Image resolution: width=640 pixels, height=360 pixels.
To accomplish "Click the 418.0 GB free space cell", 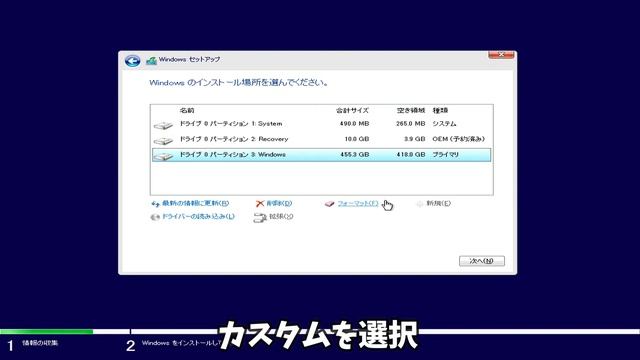I will click(411, 155).
